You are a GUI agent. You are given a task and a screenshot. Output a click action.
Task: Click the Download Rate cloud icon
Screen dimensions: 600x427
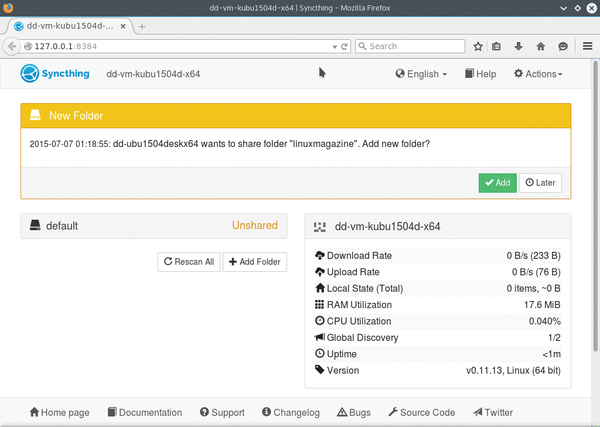point(320,255)
